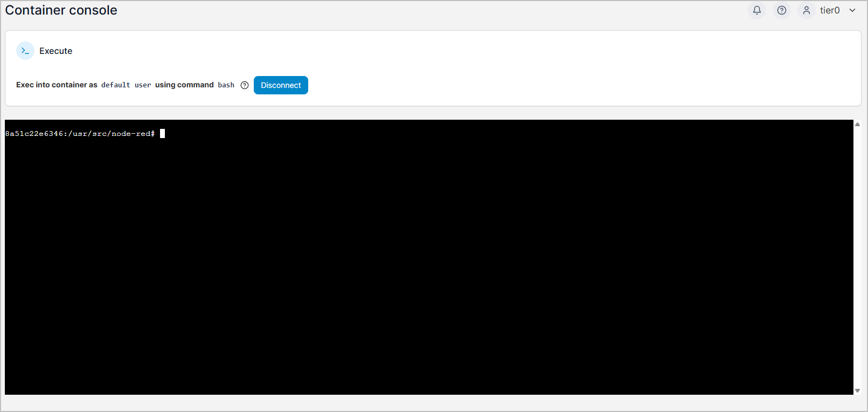Viewport: 868px width, 412px height.
Task: Open the tier0 account name menu
Action: (x=829, y=10)
